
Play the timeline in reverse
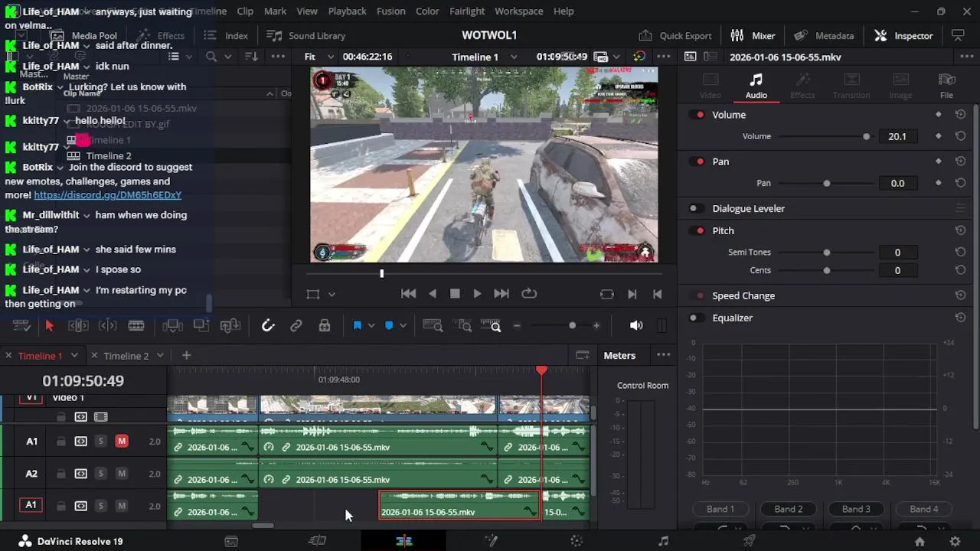click(x=433, y=294)
